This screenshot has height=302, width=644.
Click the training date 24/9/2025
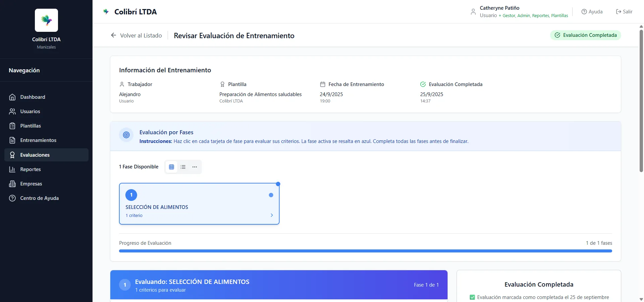331,94
